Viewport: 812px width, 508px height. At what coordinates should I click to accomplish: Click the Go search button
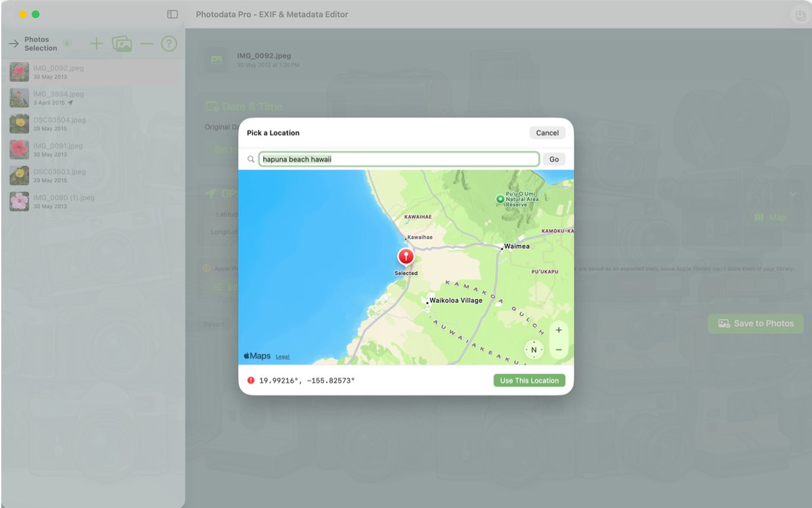554,159
